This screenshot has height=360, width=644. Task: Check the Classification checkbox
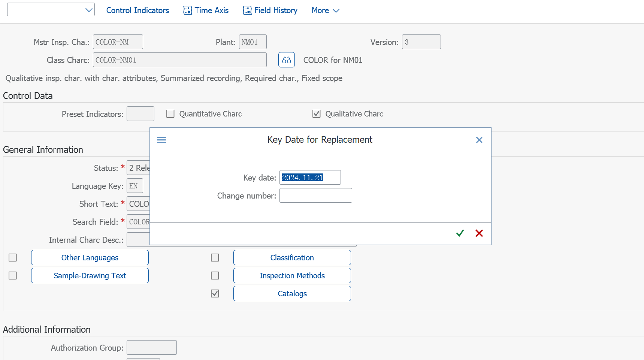pos(215,258)
